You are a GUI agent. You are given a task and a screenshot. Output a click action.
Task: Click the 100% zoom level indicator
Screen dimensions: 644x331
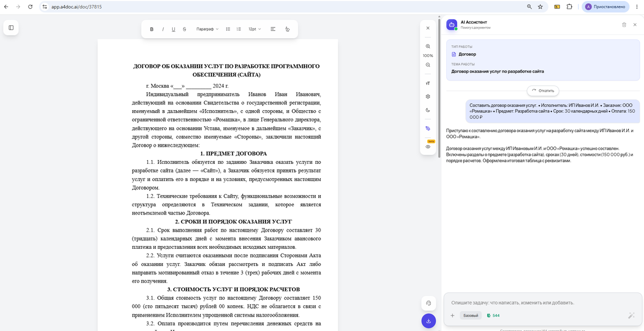pos(428,55)
